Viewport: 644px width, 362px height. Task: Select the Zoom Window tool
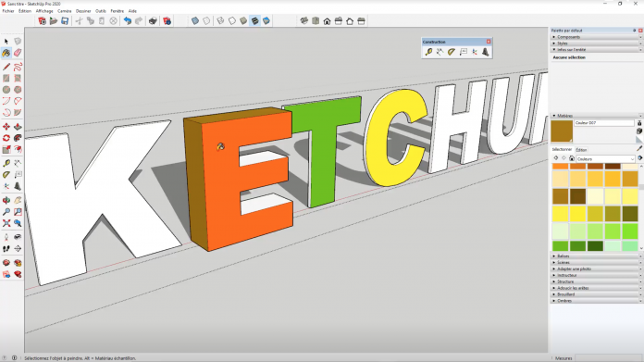[x=18, y=212]
